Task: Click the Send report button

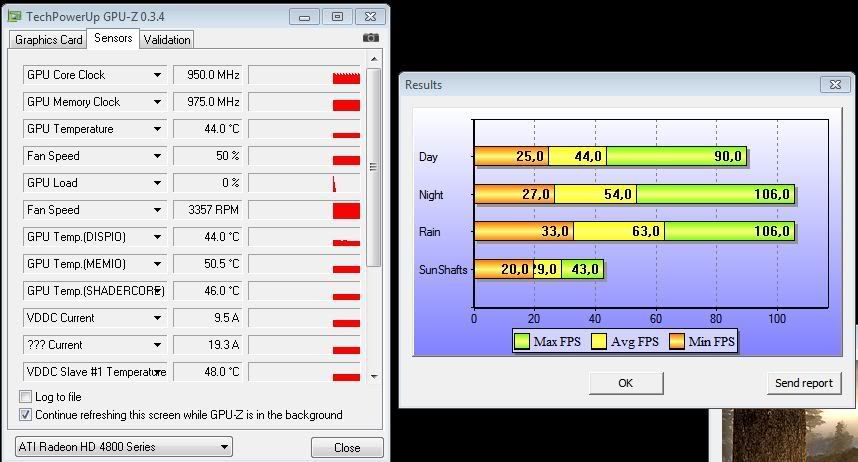Action: tap(803, 383)
